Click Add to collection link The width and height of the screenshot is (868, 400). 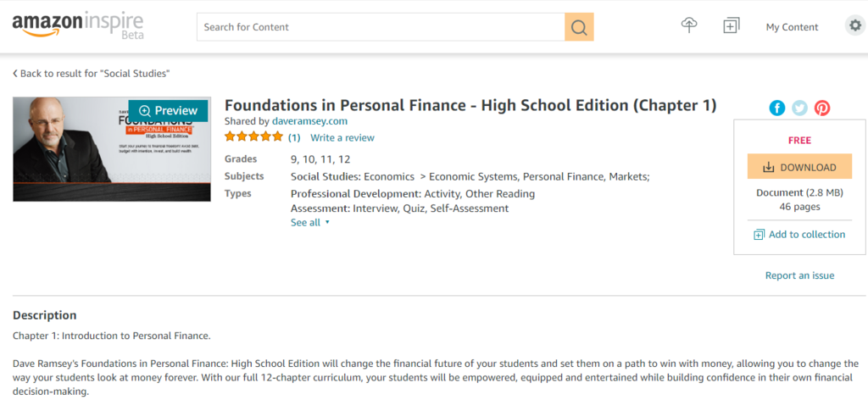pyautogui.click(x=799, y=235)
